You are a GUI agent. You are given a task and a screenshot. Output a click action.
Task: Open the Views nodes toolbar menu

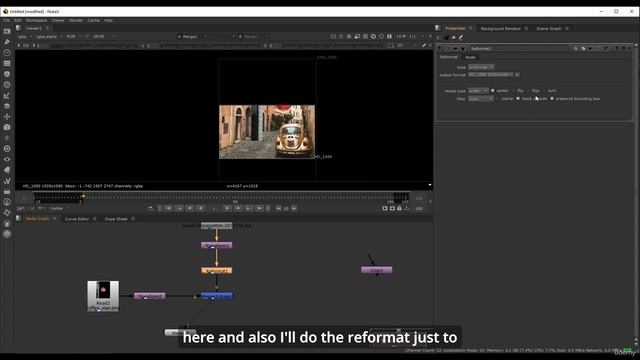click(7, 159)
